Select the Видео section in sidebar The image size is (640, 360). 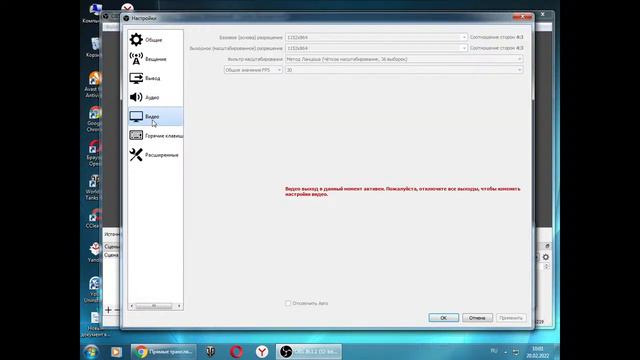(x=155, y=116)
